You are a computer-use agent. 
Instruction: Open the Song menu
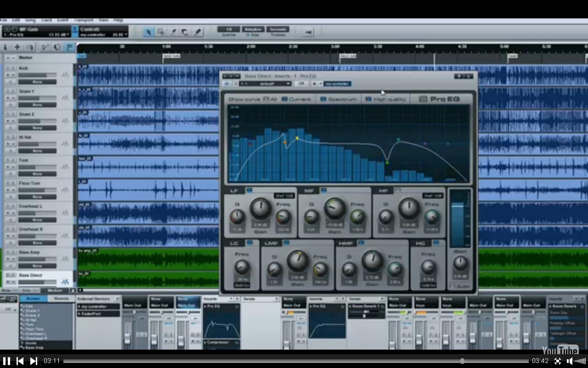pos(30,20)
